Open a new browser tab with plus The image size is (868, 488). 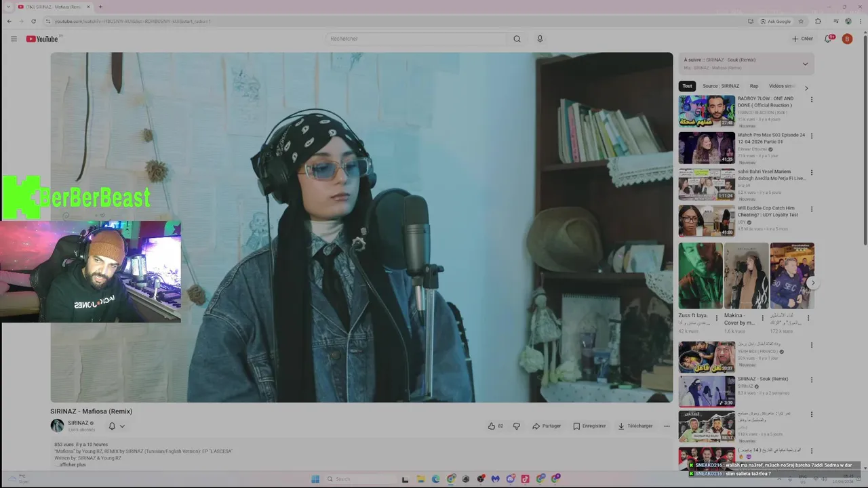coord(100,7)
